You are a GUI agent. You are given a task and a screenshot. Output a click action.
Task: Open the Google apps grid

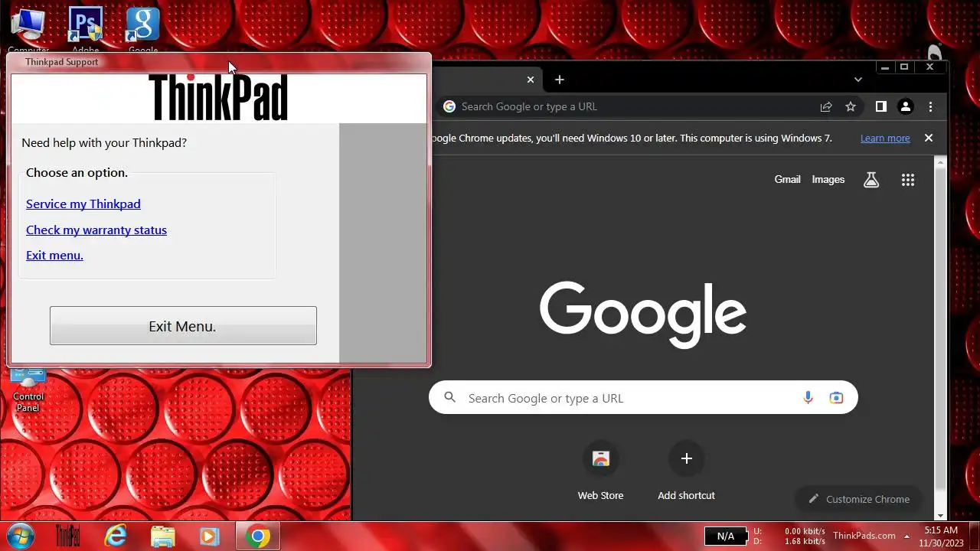point(908,180)
